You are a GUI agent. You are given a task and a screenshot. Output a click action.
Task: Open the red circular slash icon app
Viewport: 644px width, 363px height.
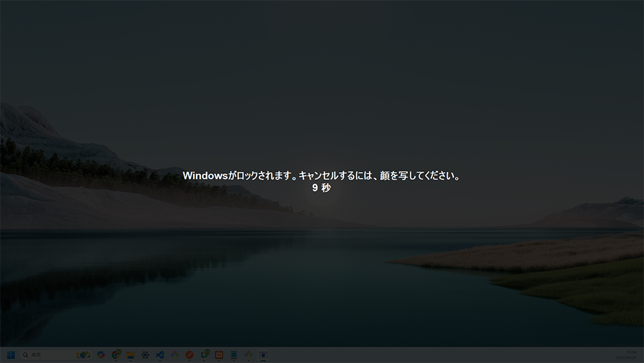tap(190, 355)
